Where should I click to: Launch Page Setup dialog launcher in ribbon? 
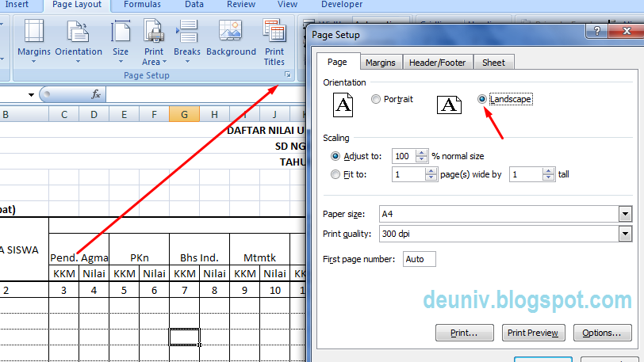pyautogui.click(x=287, y=74)
